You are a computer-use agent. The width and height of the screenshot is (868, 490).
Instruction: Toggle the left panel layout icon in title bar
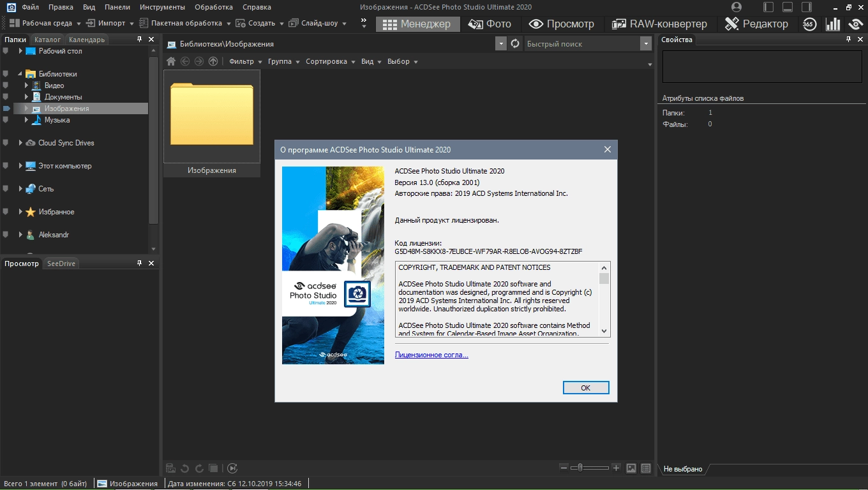pyautogui.click(x=768, y=7)
